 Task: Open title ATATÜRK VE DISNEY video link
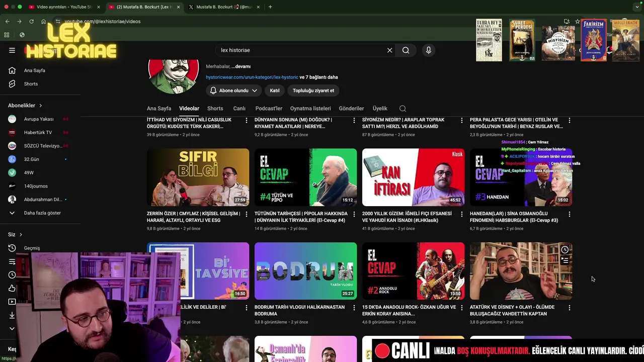[x=512, y=310]
